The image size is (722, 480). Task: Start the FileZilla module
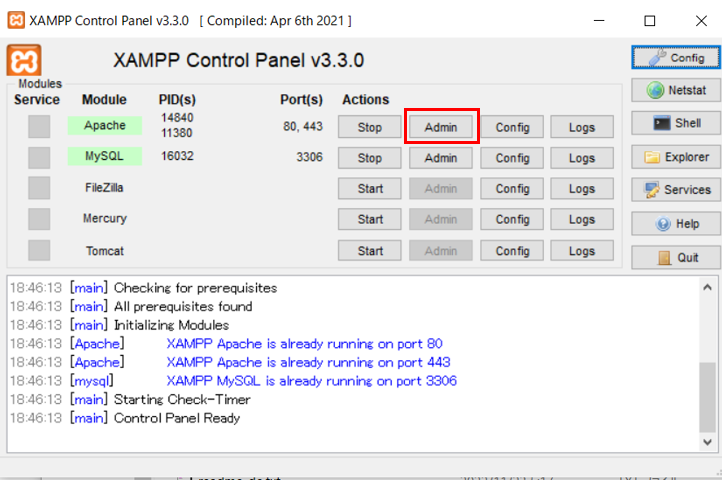point(370,189)
